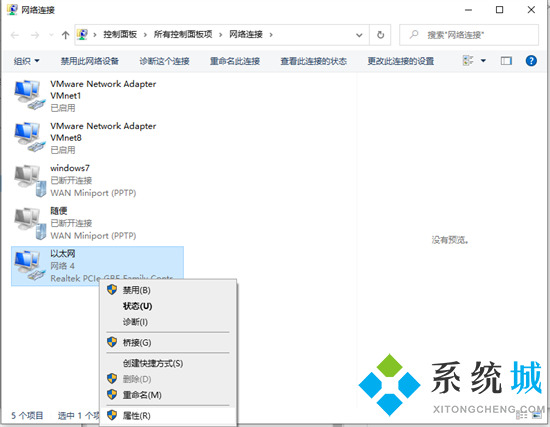Click 诊断这个连接 toolbar button
The height and width of the screenshot is (427, 550).
click(x=165, y=61)
